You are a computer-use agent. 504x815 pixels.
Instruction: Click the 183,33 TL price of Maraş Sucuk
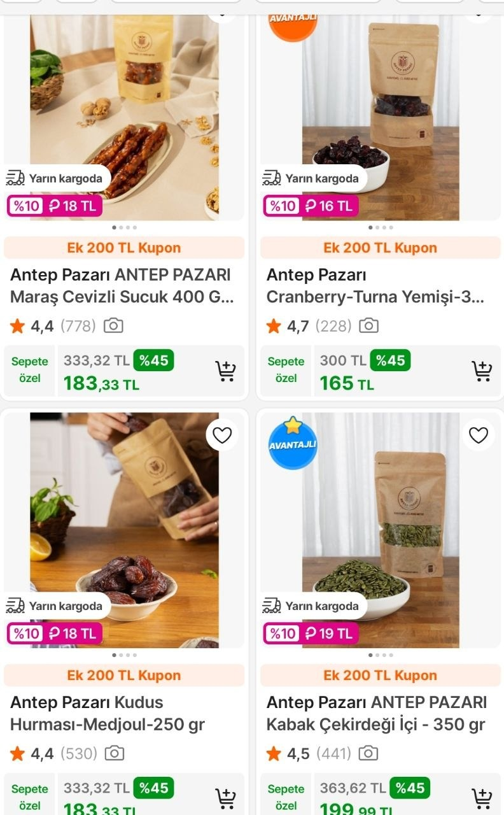[102, 384]
